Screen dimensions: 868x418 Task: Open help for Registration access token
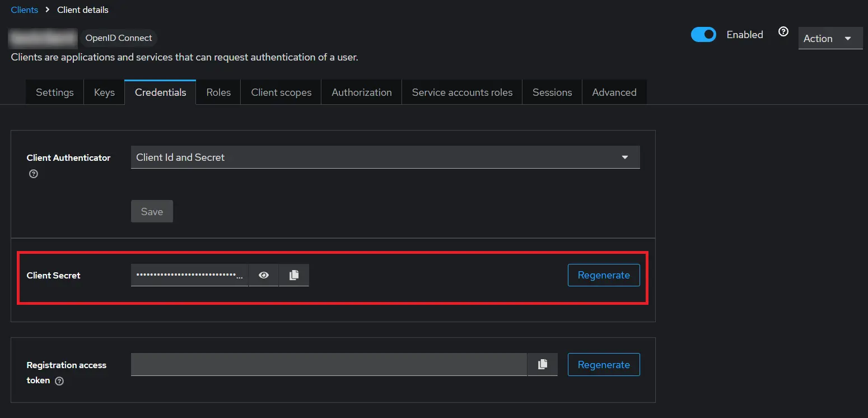[x=59, y=381]
